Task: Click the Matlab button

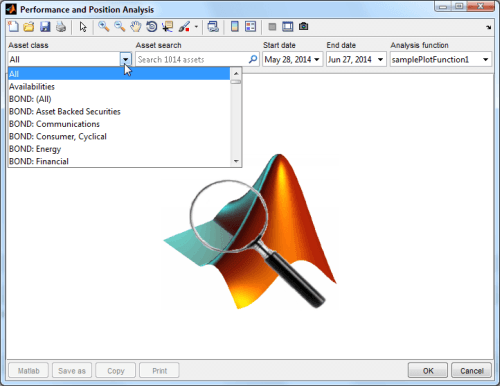Action: click(28, 371)
